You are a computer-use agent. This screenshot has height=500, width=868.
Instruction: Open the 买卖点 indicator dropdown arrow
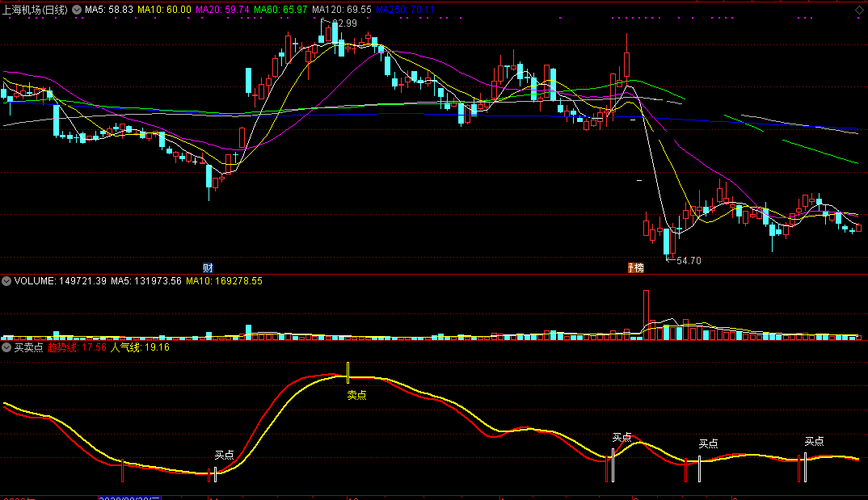tap(6, 347)
